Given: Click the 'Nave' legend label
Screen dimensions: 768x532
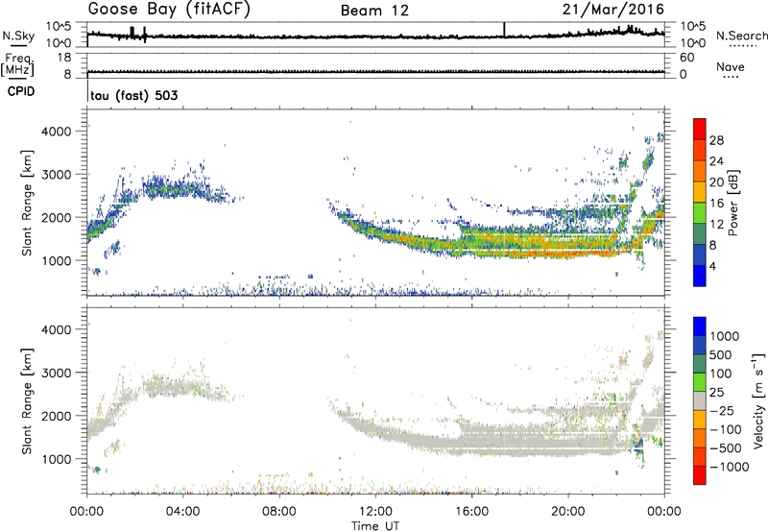Looking at the screenshot, I should tap(731, 66).
